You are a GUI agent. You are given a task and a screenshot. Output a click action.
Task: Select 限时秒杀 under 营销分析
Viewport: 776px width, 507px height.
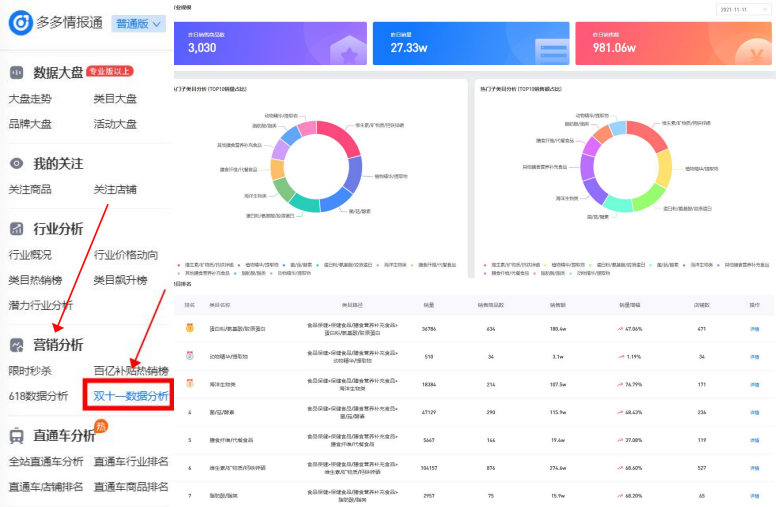(30, 370)
